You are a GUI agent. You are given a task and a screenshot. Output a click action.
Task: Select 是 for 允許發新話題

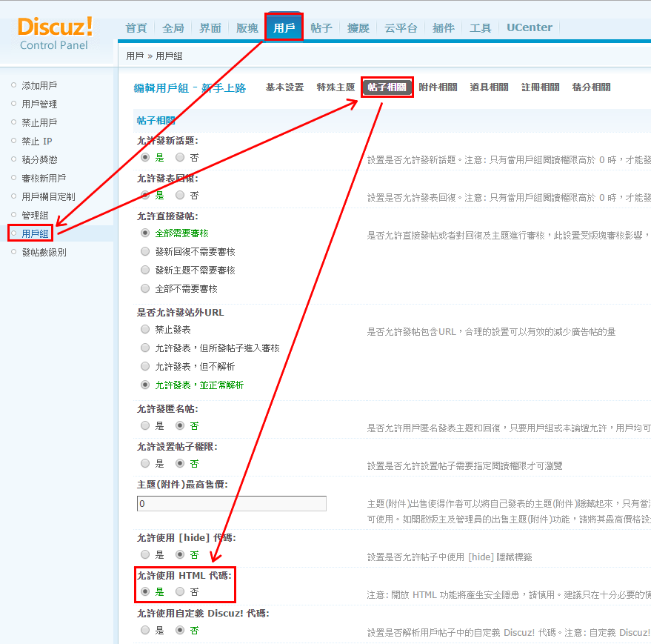145,157
